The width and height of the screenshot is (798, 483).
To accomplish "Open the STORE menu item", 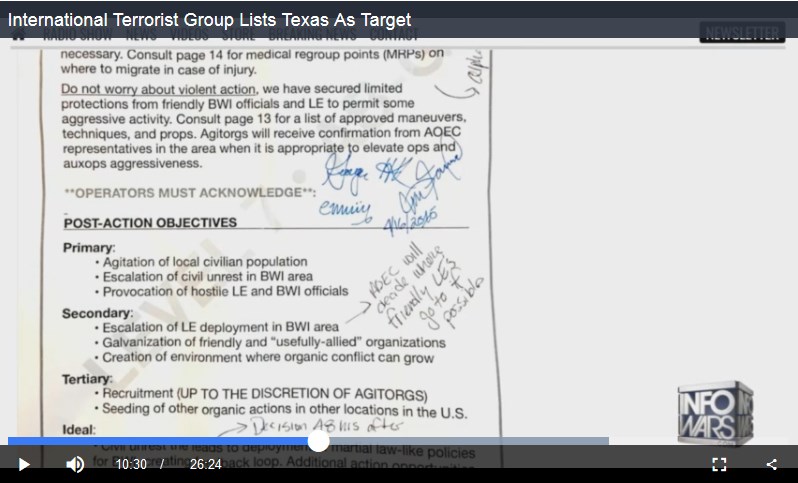I will tap(238, 35).
